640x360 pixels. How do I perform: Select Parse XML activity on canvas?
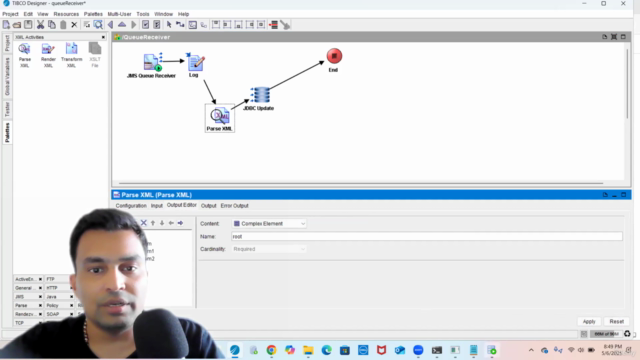point(220,119)
